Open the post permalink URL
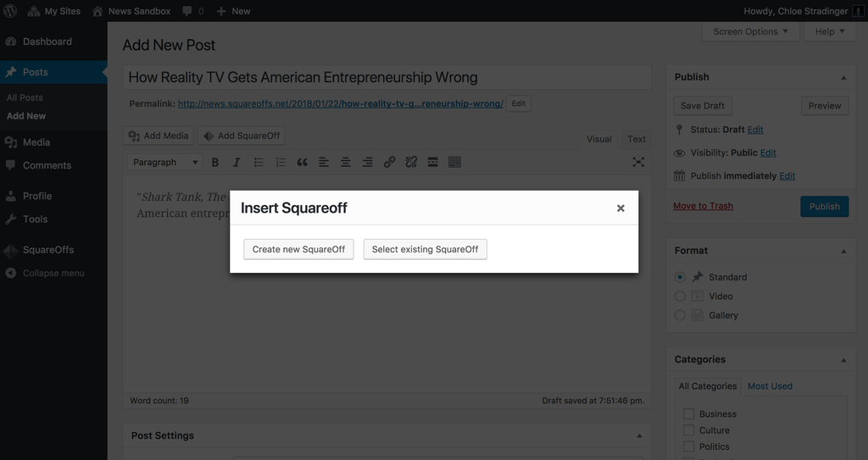Viewport: 868px width, 460px height. 341,103
